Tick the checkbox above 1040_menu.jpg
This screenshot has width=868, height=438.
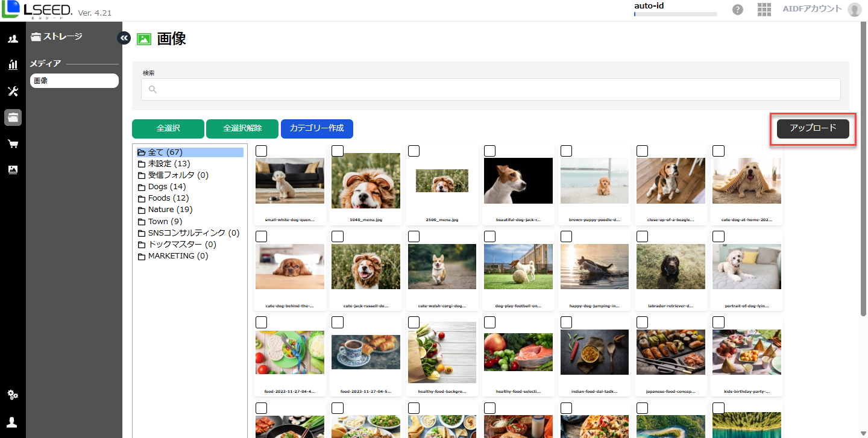click(338, 151)
